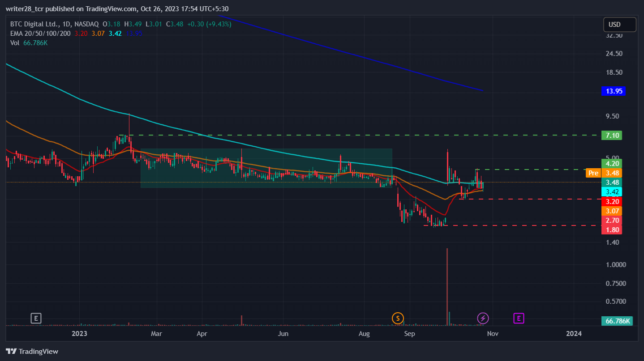
Task: Click the red 1.80 support price label
Action: coord(612,230)
